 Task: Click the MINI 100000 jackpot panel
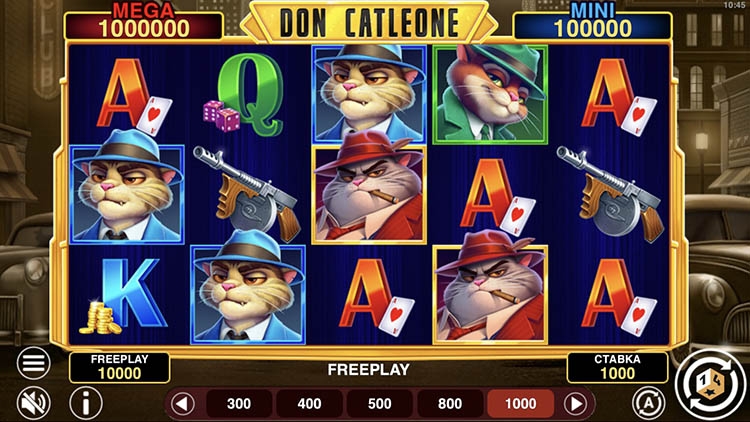pyautogui.click(x=592, y=23)
